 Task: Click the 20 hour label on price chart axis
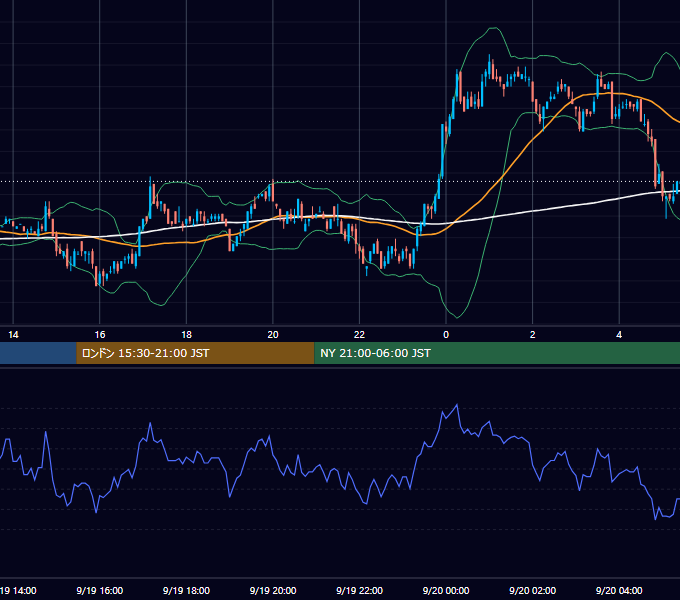tap(273, 335)
